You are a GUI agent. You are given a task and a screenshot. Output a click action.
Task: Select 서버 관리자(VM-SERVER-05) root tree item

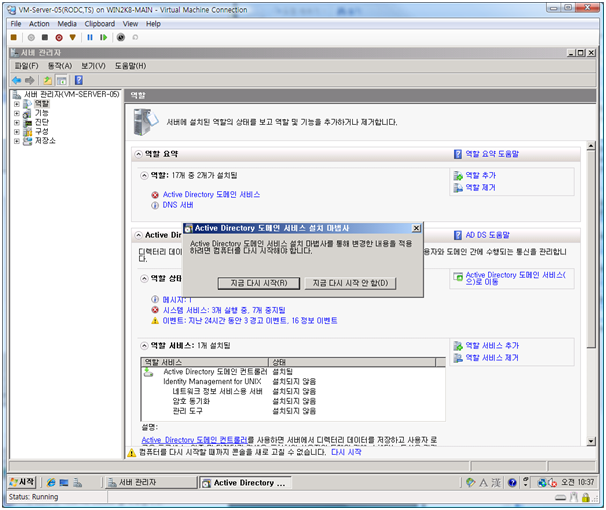(x=71, y=94)
